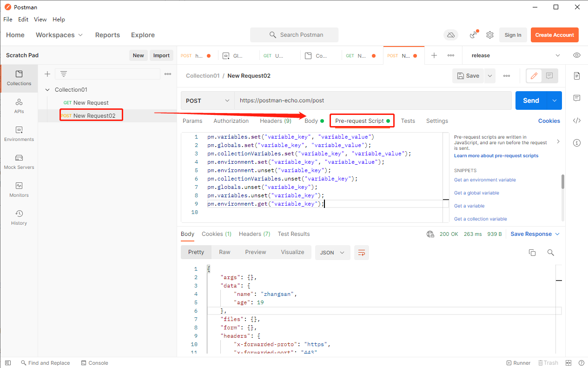Open the View menu

point(40,20)
